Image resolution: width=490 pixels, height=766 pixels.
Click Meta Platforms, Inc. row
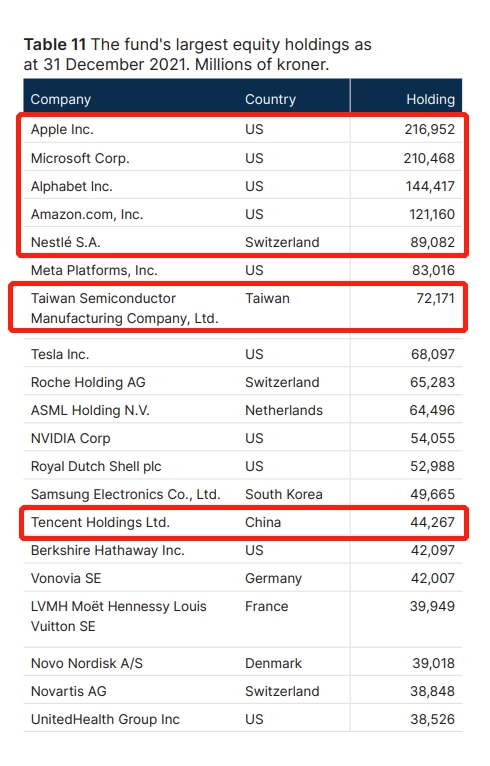coord(243,270)
